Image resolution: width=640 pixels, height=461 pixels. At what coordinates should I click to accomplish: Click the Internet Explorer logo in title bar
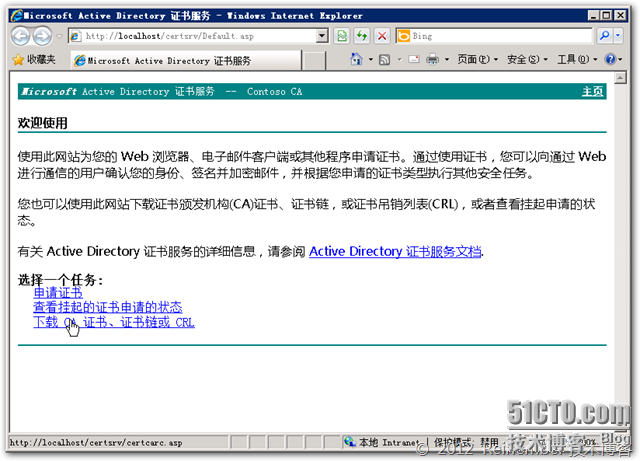(17, 16)
